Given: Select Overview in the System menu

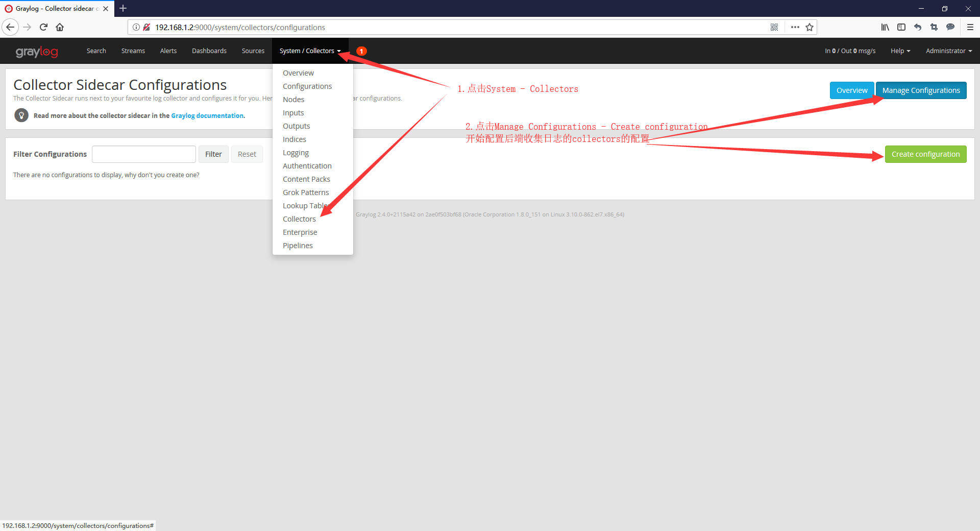Looking at the screenshot, I should pyautogui.click(x=312, y=73).
